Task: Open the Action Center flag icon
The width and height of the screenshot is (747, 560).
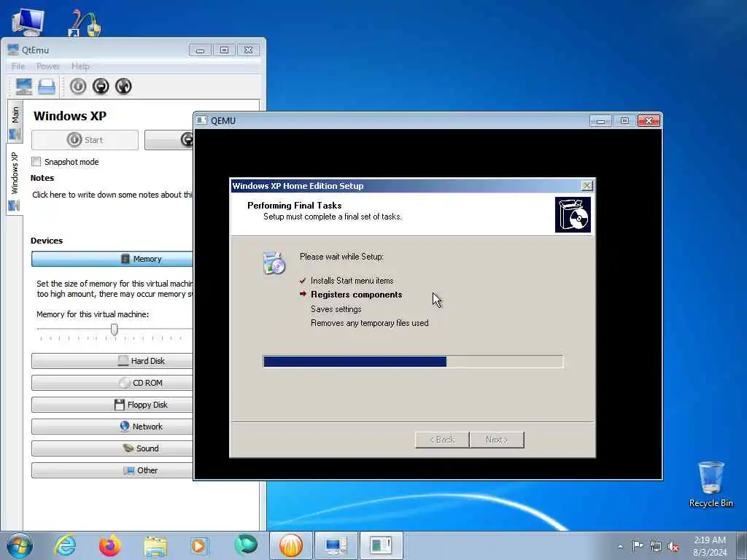Action: (x=638, y=545)
